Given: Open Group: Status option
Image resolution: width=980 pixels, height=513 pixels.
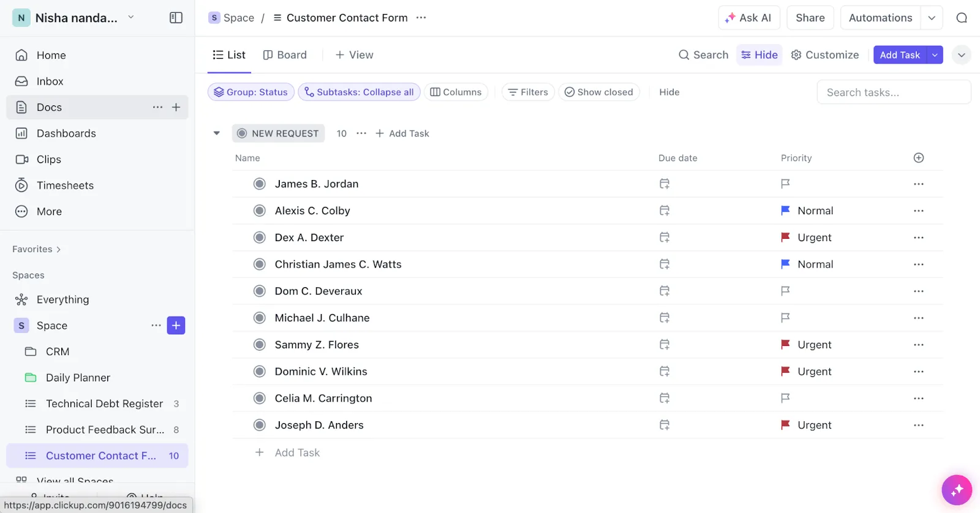Looking at the screenshot, I should pos(251,92).
